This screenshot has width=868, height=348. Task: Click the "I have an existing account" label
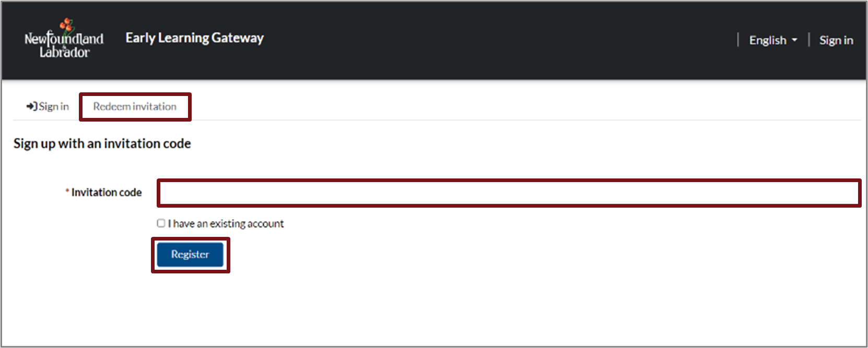[226, 224]
